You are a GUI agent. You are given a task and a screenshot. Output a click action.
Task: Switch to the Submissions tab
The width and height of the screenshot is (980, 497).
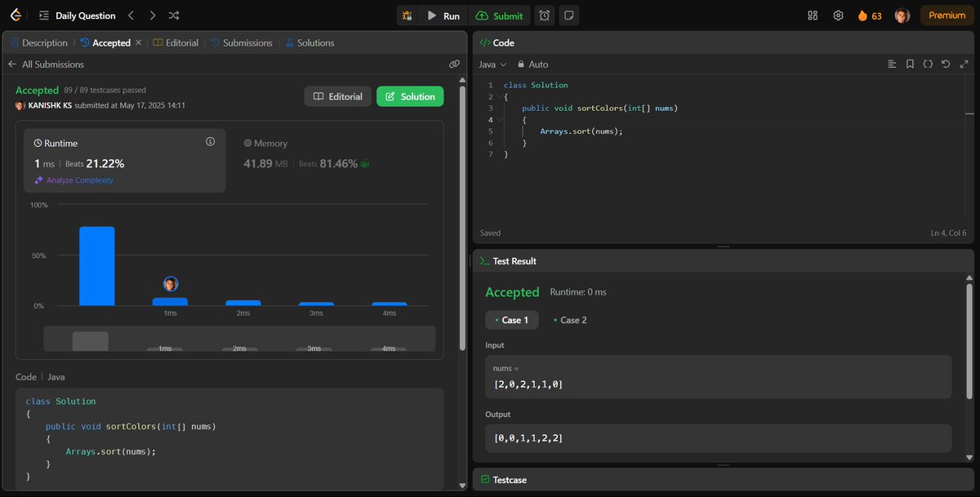(x=243, y=43)
